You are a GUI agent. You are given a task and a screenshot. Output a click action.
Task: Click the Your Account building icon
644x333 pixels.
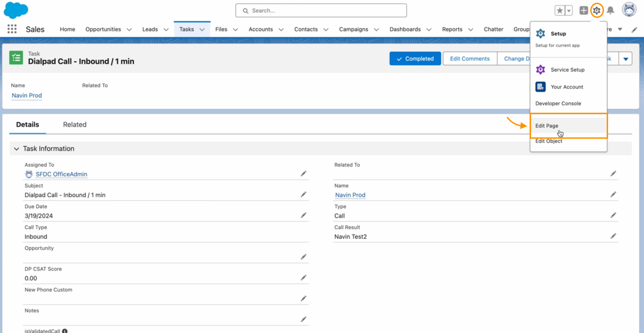(x=541, y=87)
